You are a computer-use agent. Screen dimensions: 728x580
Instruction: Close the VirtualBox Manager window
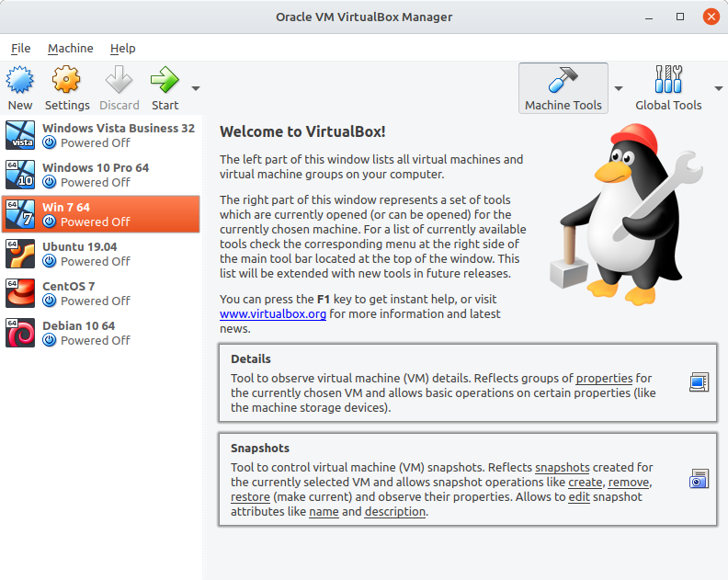[x=711, y=17]
